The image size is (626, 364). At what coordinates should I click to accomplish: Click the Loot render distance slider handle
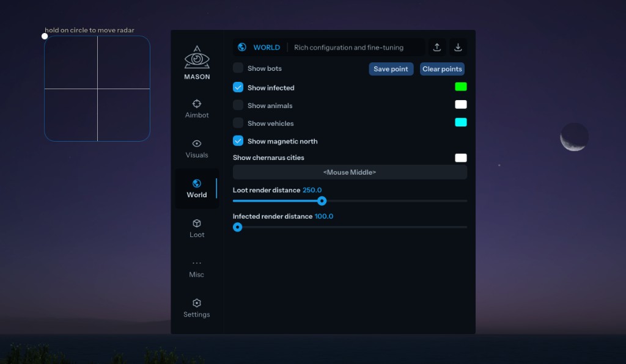point(322,201)
